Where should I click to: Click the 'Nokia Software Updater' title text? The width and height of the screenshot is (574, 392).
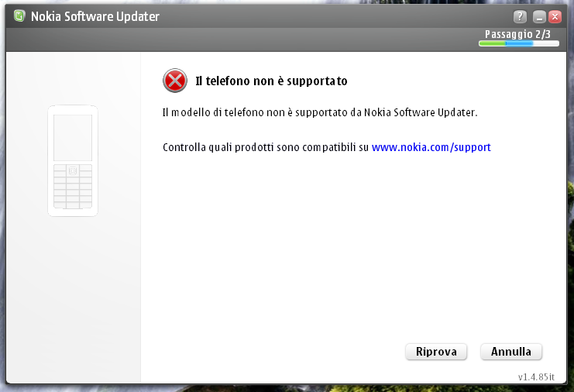(95, 16)
